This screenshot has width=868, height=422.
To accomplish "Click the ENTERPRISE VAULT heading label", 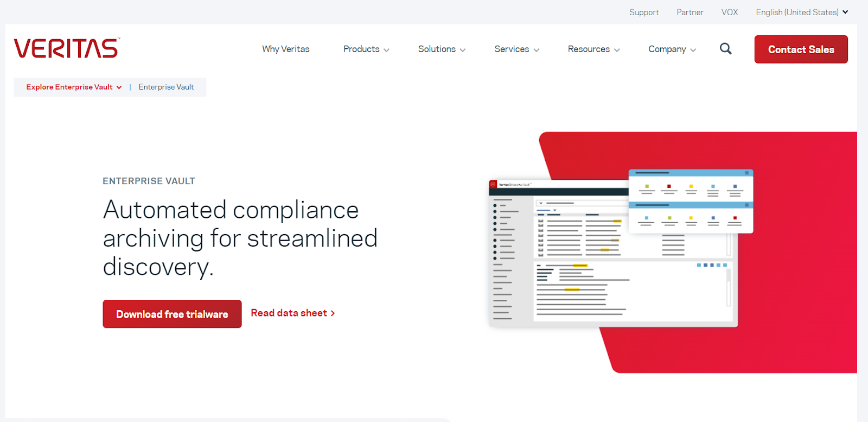I will click(149, 181).
